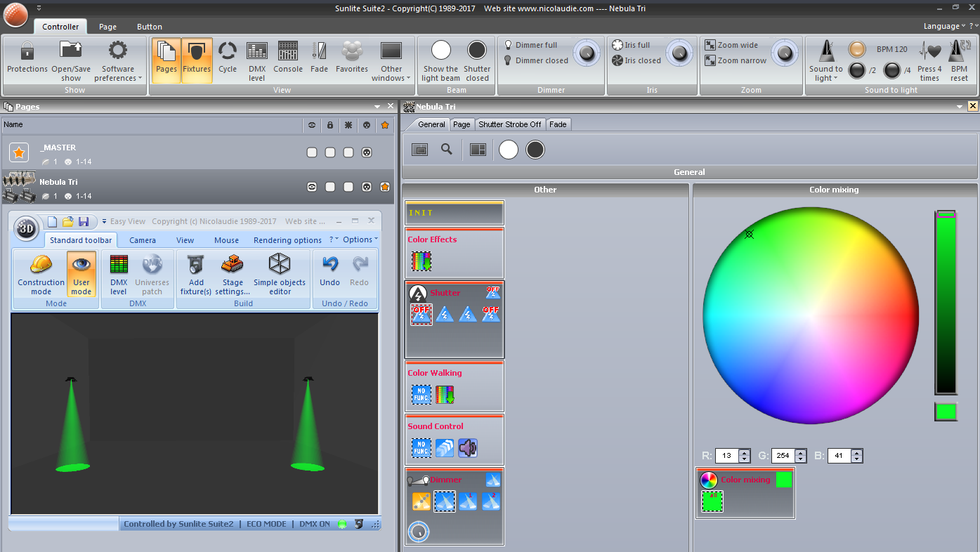Image resolution: width=980 pixels, height=552 pixels.
Task: Toggle first checkbox on _MASTER row
Action: pos(312,152)
